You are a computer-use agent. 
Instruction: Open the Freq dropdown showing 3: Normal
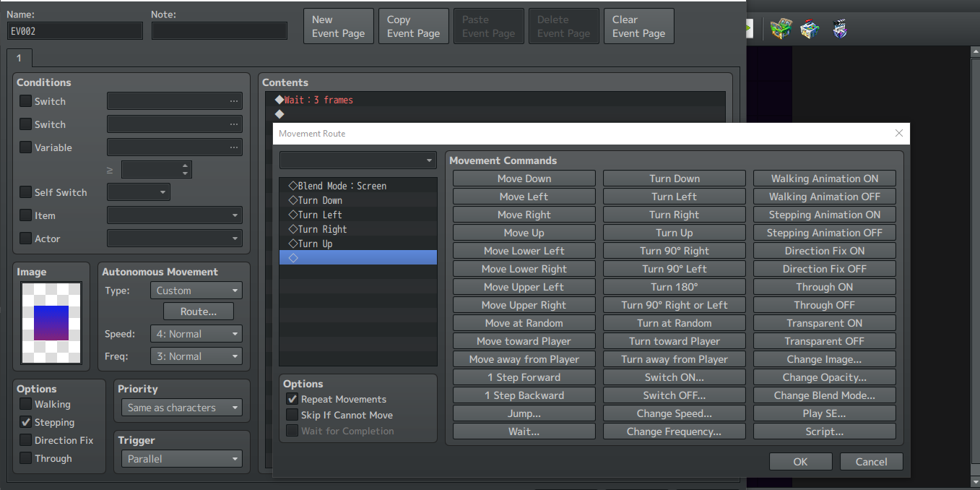(196, 356)
